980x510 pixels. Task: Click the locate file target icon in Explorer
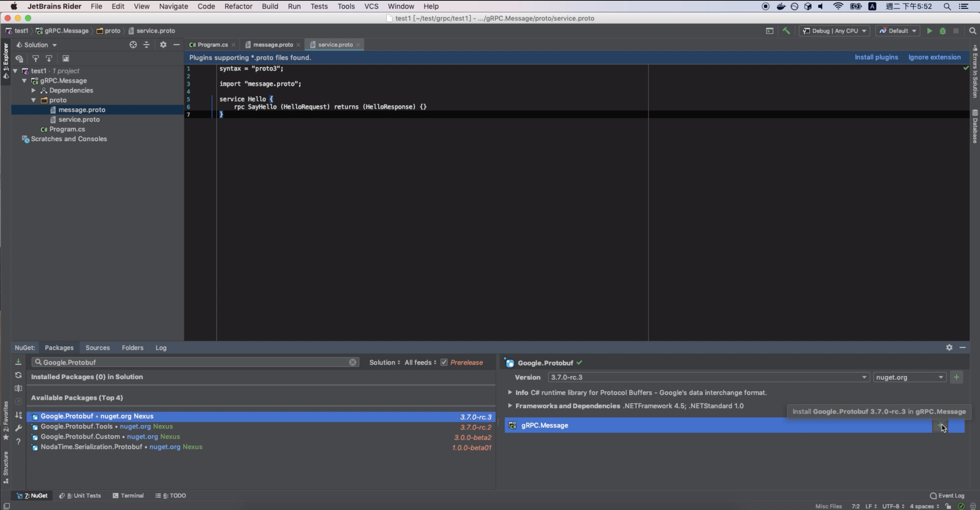pyautogui.click(x=133, y=45)
